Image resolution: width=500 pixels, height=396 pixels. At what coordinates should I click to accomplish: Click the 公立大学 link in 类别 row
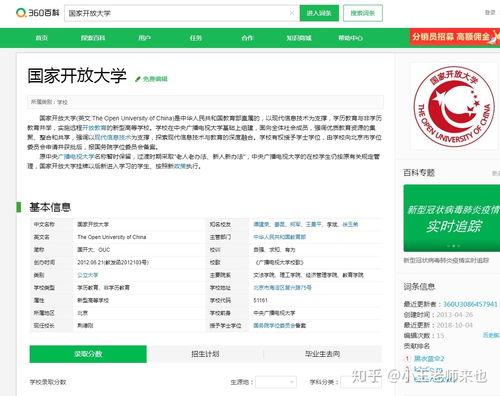88,275
